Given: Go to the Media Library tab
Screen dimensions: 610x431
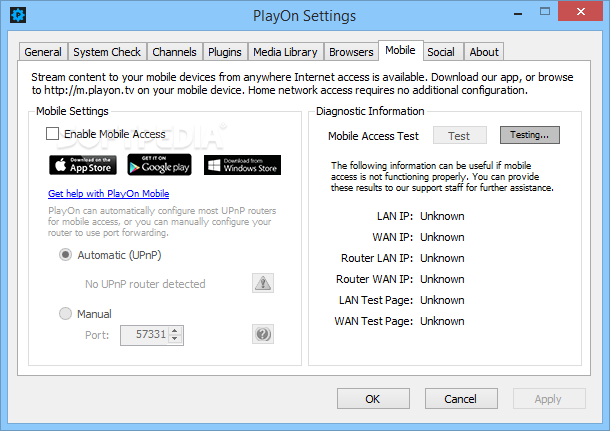Looking at the screenshot, I should tap(285, 52).
